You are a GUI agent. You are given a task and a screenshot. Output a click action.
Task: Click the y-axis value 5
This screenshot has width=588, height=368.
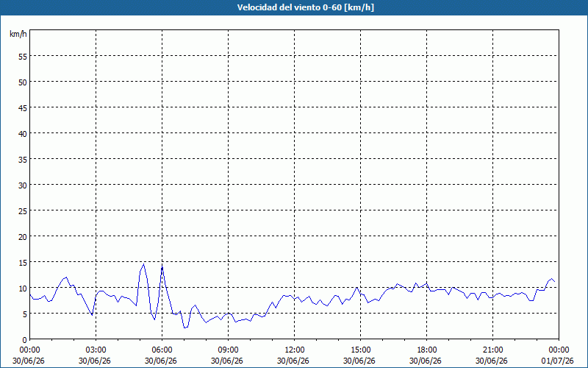[x=25, y=314]
